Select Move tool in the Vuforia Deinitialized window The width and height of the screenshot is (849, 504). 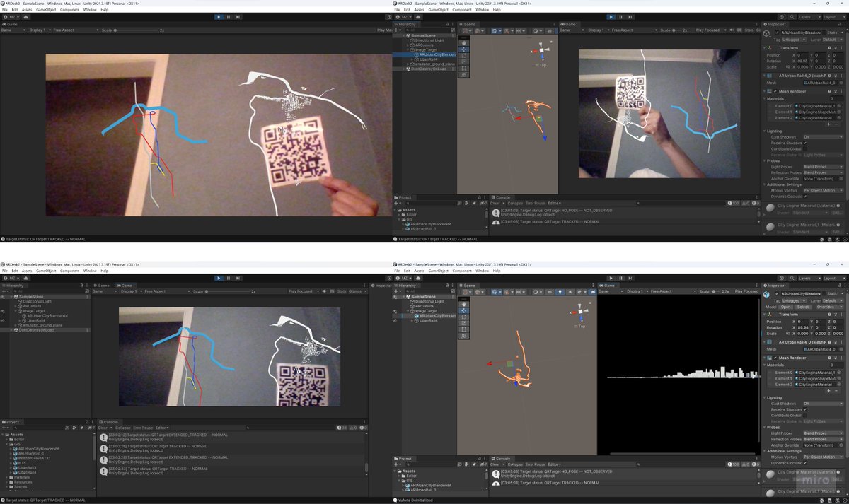click(464, 310)
